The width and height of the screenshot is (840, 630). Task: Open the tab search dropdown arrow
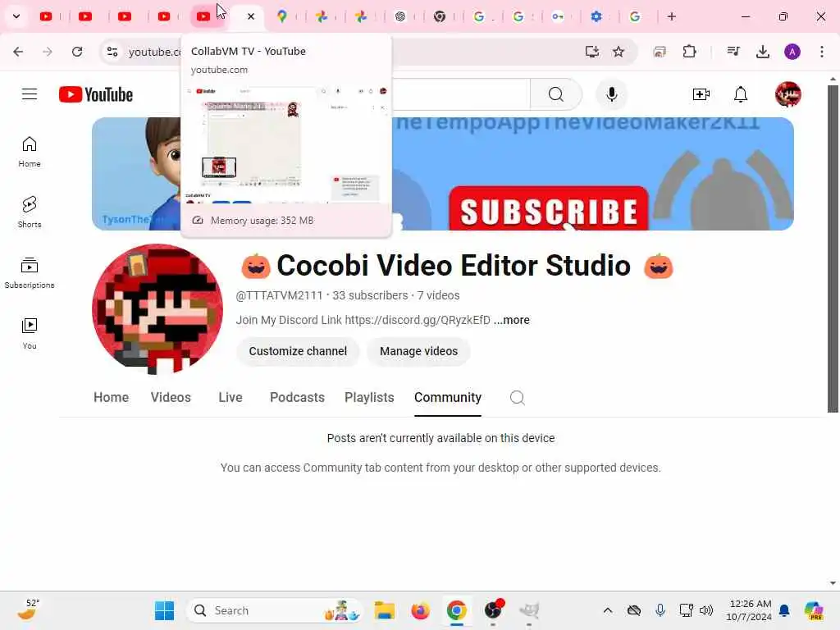(16, 16)
